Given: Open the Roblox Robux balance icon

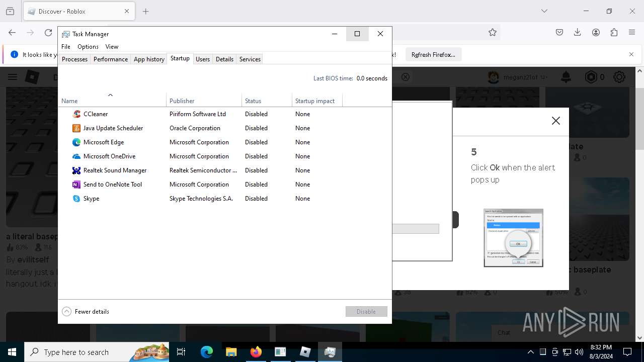Looking at the screenshot, I should [591, 77].
